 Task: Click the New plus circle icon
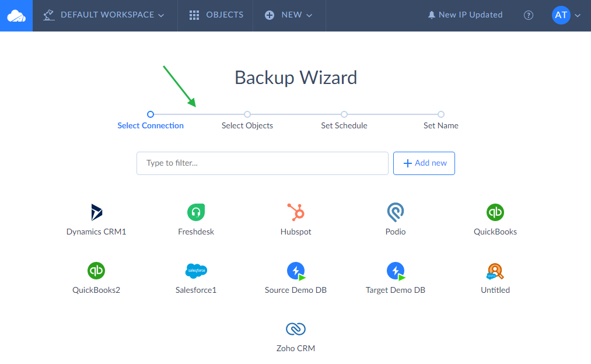(x=270, y=15)
